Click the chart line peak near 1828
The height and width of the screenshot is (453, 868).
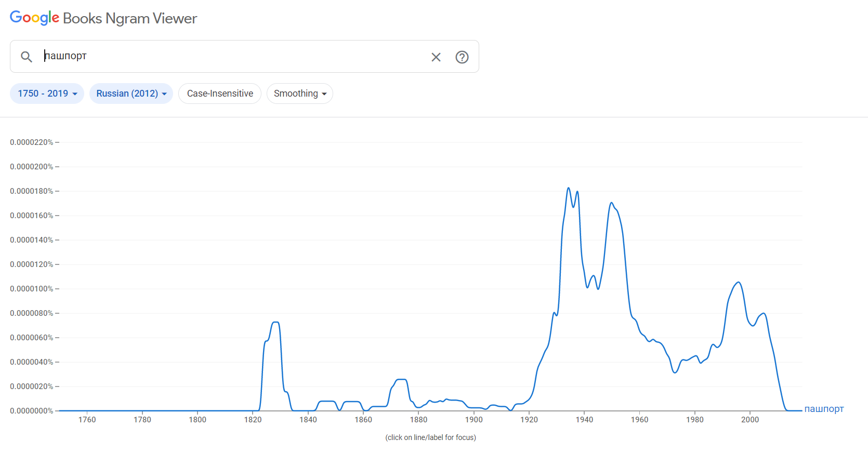pos(275,323)
